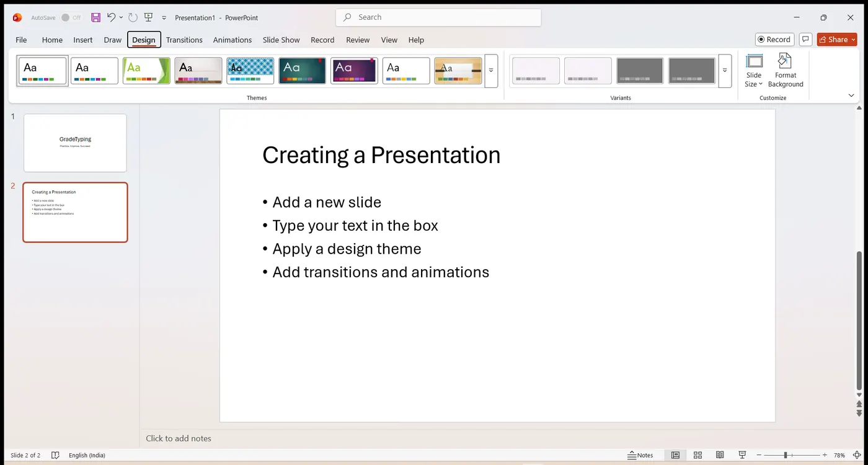The image size is (868, 465).
Task: Switch to Reading View icon
Action: [720, 455]
